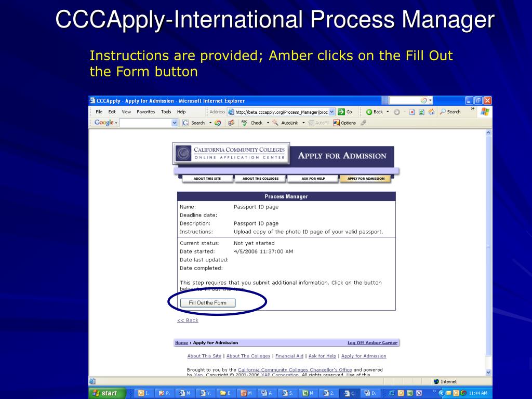
Task: Expand the Google search box dropdown
Action: point(175,123)
